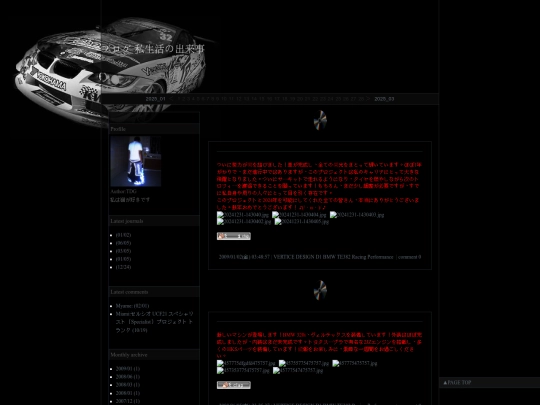Open Latest journals entry (12/24)

(x=123, y=267)
